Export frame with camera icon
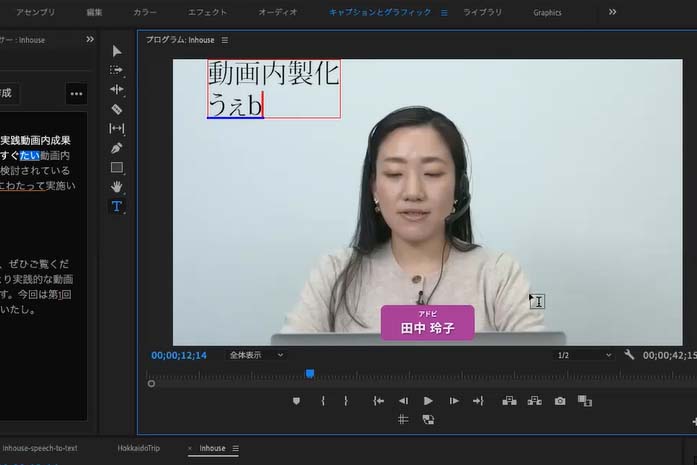This screenshot has width=697, height=465. pyautogui.click(x=560, y=401)
